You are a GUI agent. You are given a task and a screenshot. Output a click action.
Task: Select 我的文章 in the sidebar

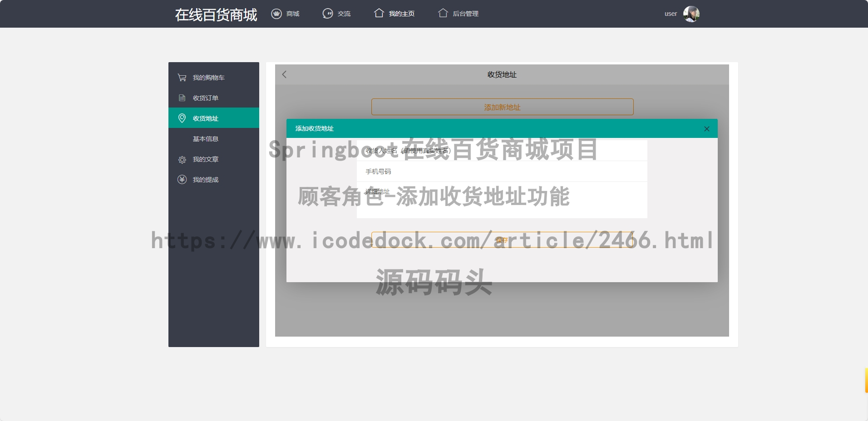[x=214, y=159]
